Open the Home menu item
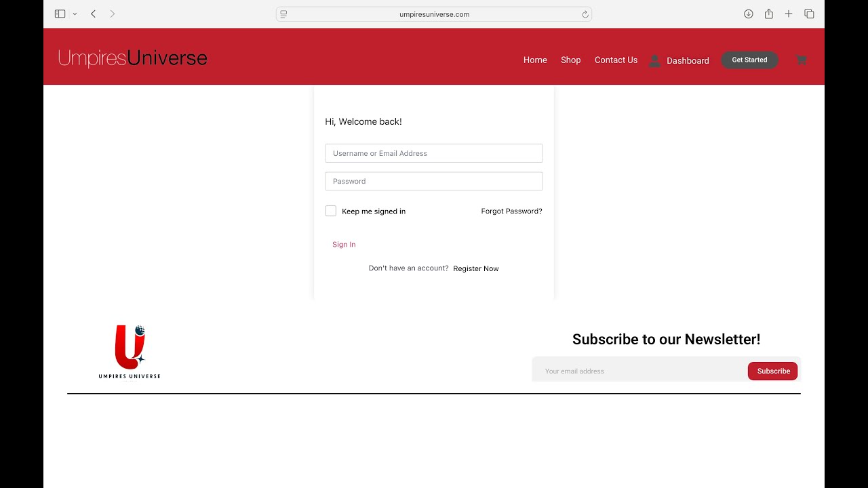Viewport: 868px width, 488px height. [x=535, y=60]
